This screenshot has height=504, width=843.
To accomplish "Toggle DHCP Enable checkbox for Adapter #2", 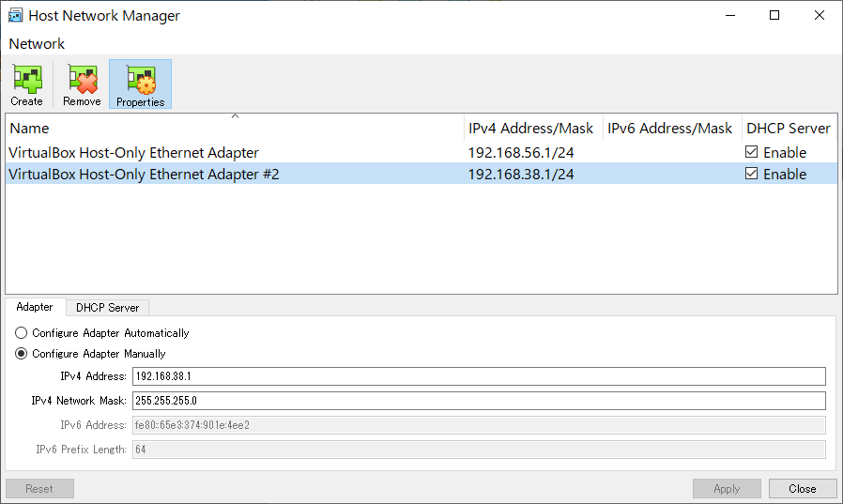I will coord(752,174).
